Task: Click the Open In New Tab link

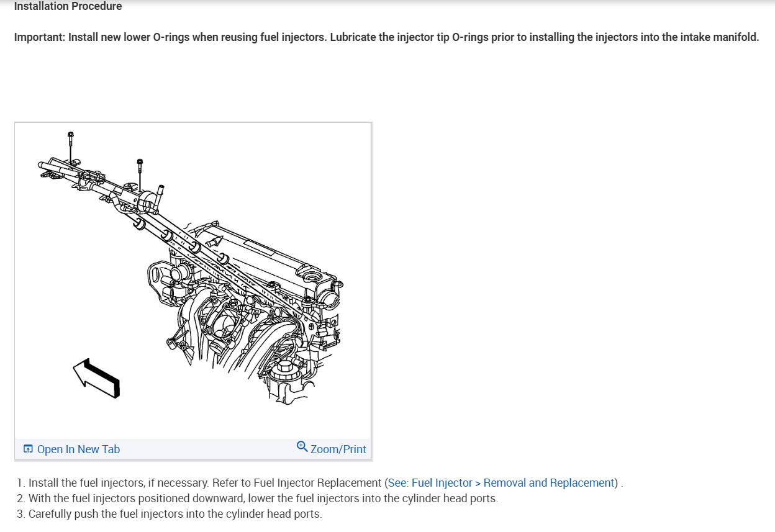Action: point(78,449)
